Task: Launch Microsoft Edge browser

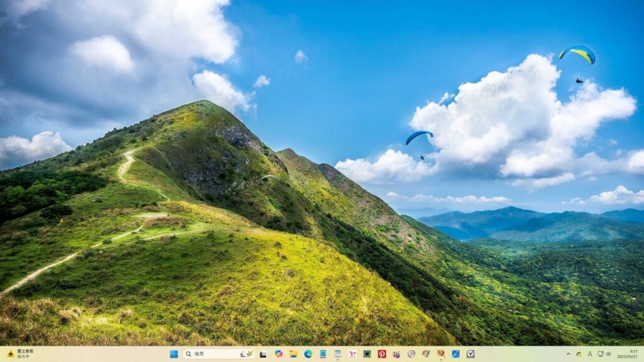Action: [x=308, y=354]
